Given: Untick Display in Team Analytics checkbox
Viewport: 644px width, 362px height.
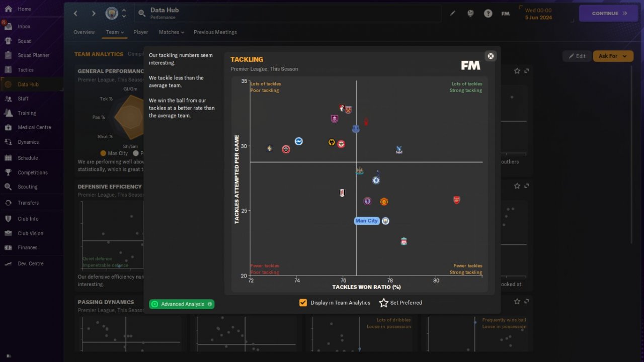Looking at the screenshot, I should [303, 303].
